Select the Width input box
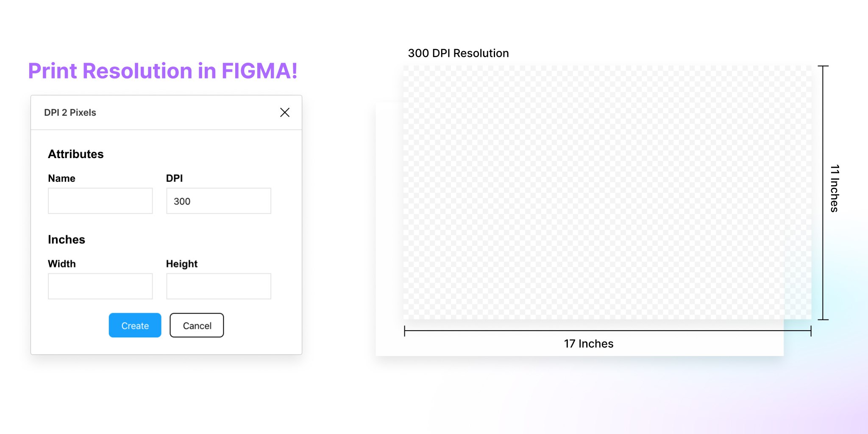This screenshot has height=434, width=868. (x=100, y=286)
